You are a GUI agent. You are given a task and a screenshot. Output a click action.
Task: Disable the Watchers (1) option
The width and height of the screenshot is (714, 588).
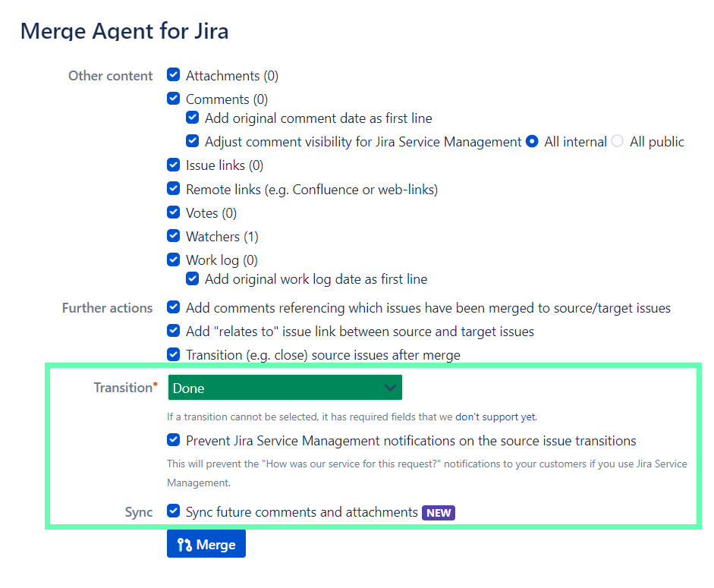[x=173, y=236]
